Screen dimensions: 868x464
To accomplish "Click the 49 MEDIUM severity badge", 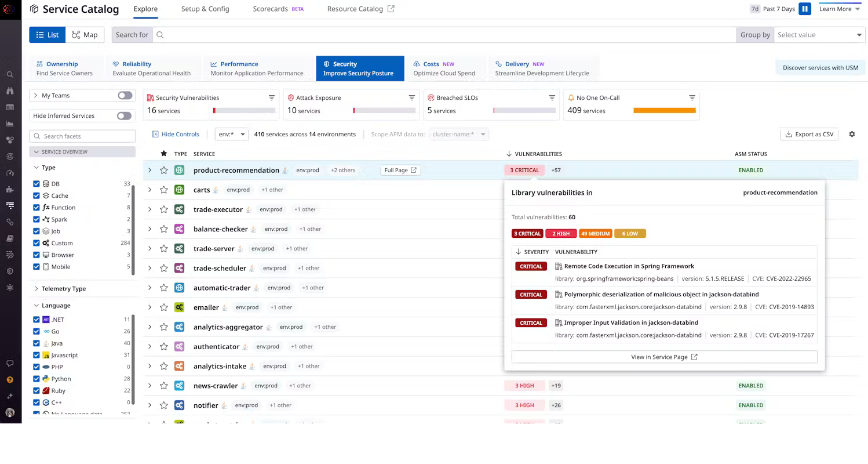I will pyautogui.click(x=595, y=234).
